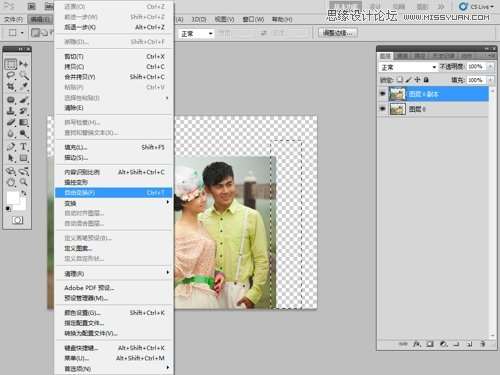Select the Lasso tool
The image size is (500, 375).
pos(11,75)
